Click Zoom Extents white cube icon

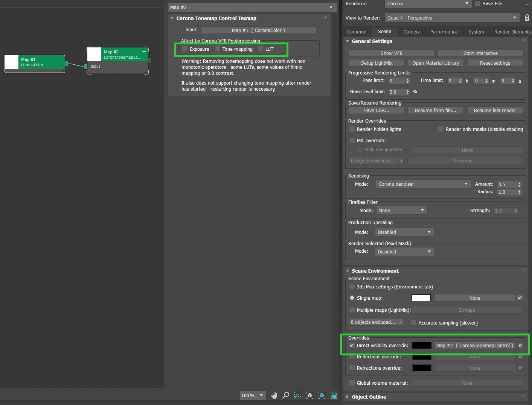coord(309,395)
